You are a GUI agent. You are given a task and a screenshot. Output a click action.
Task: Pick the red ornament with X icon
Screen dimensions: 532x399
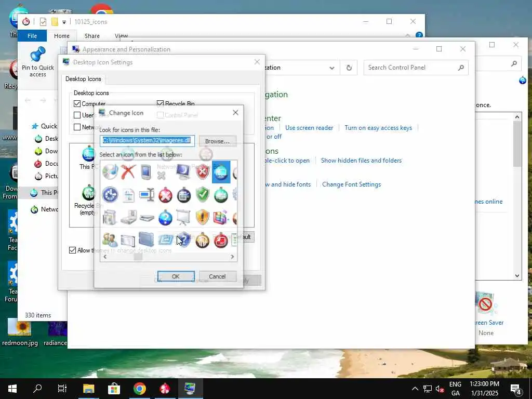165,195
